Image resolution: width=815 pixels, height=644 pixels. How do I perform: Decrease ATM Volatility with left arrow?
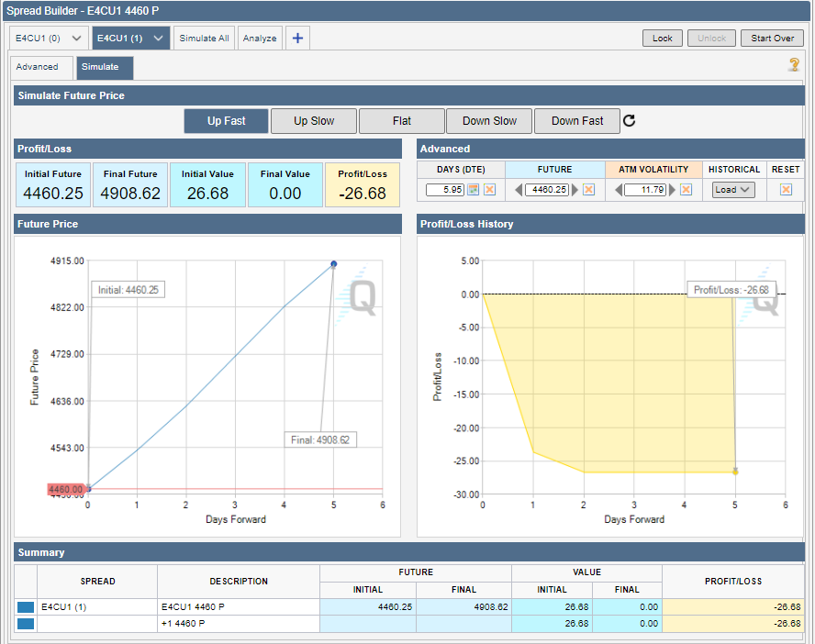(x=619, y=190)
